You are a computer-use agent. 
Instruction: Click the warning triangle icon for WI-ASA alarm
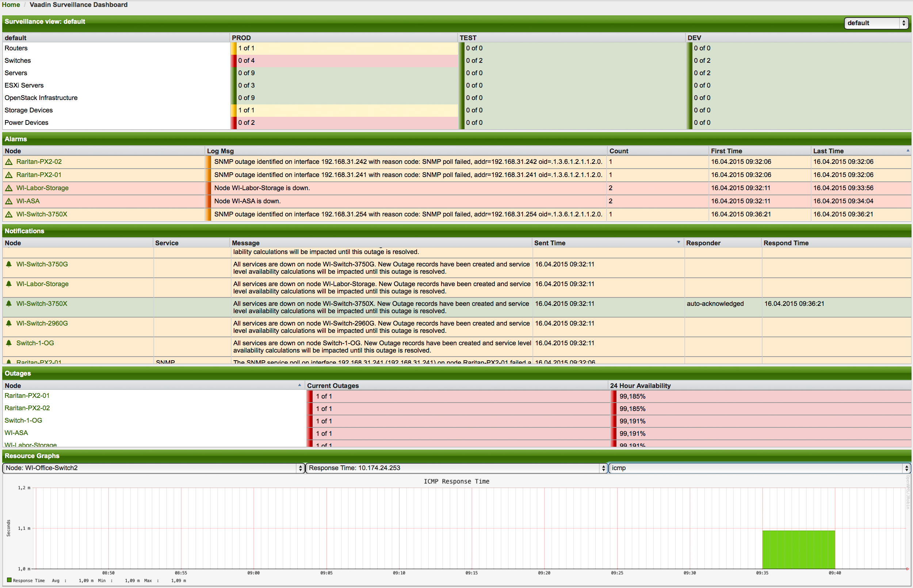pyautogui.click(x=9, y=201)
